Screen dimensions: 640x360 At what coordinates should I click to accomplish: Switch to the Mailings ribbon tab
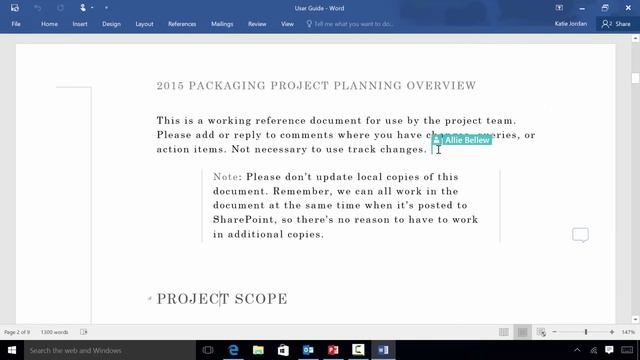point(222,24)
